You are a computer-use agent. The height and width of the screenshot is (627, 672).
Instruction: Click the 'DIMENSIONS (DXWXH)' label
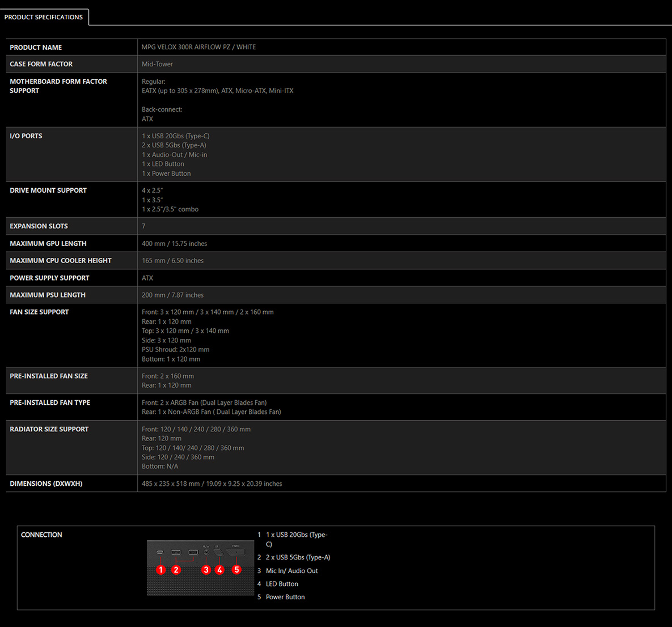[46, 484]
